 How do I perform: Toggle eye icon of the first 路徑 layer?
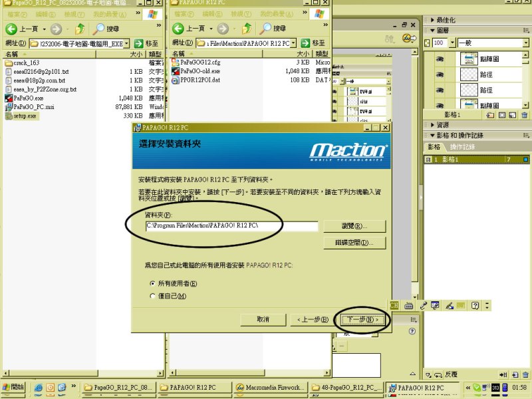pos(440,74)
